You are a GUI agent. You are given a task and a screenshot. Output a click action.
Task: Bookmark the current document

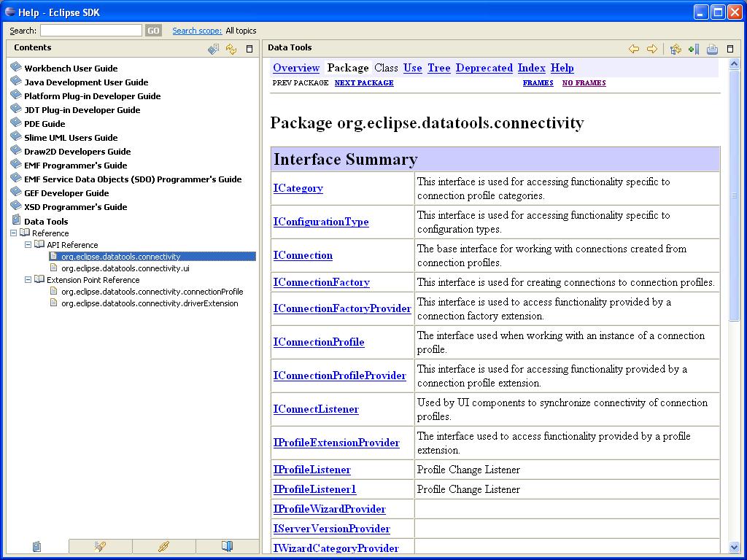[x=693, y=49]
